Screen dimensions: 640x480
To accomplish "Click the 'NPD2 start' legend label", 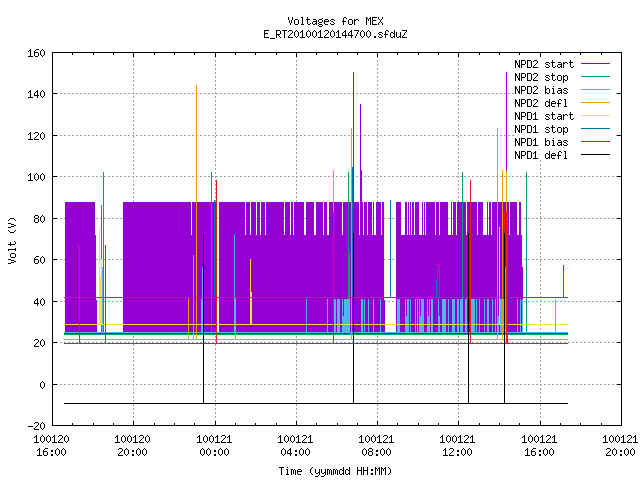I will [x=544, y=64].
